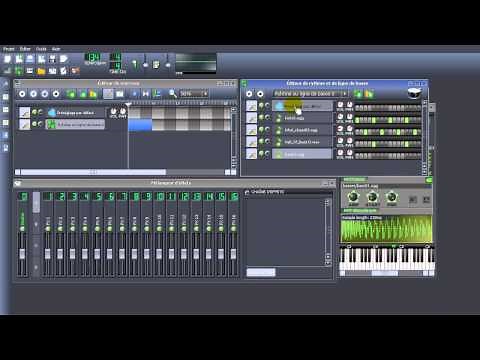480x360 pixels.
Task: Click a white piano key in instrument window
Action: 359,266
